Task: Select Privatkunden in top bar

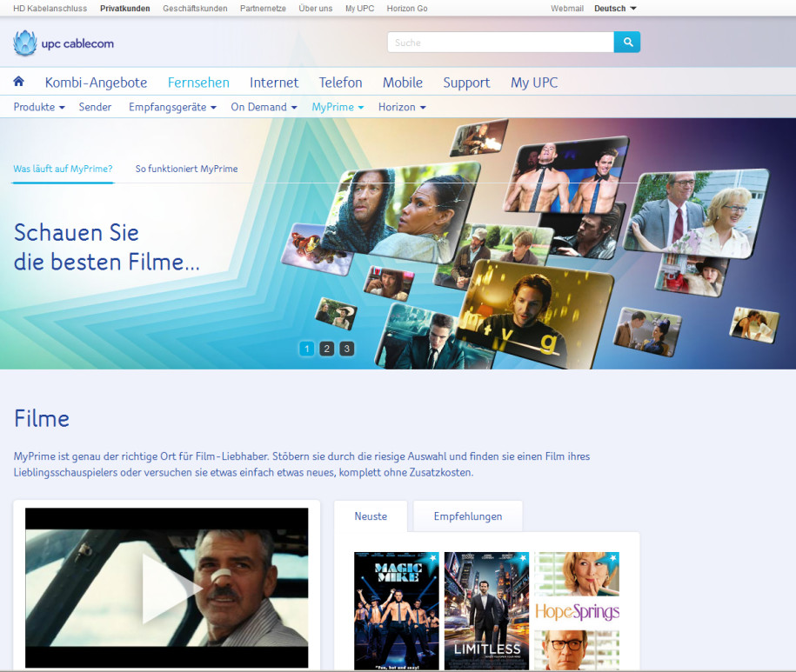Action: [125, 9]
